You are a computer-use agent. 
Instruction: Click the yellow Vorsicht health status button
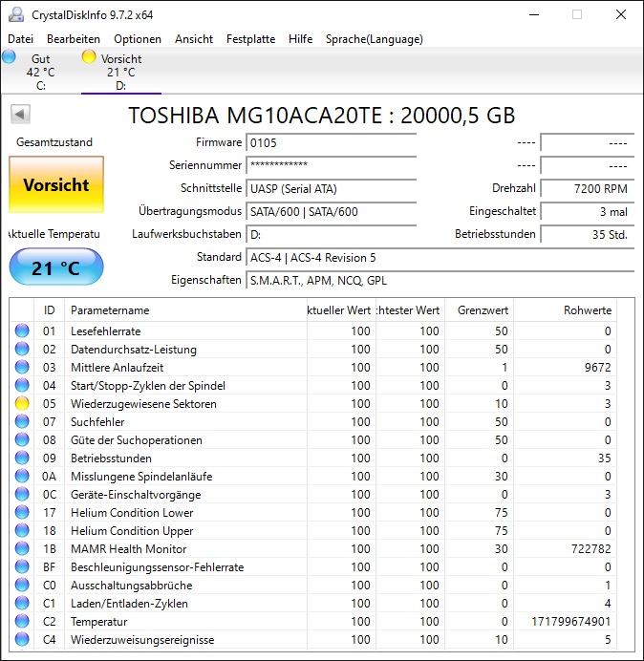pyautogui.click(x=56, y=184)
